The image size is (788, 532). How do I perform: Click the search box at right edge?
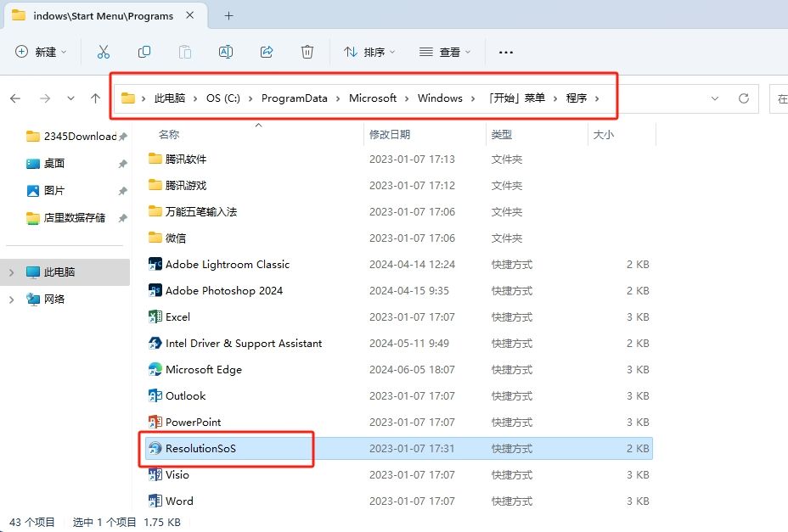coord(780,98)
